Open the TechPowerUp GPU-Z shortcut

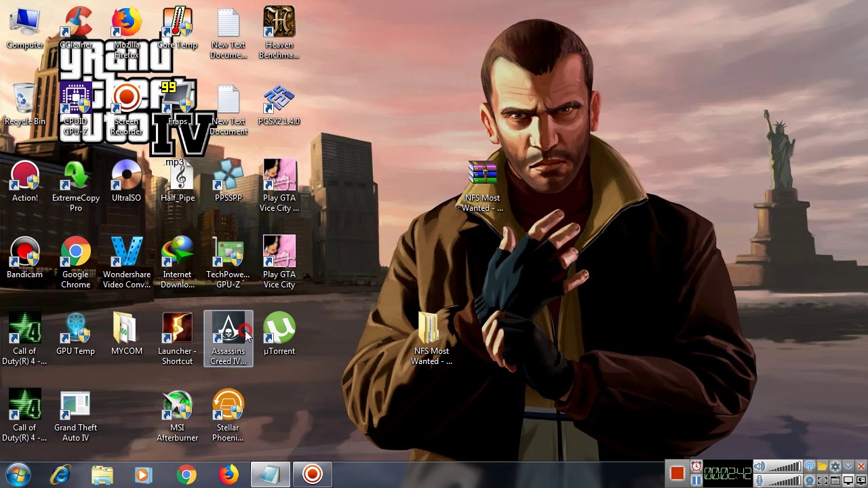click(229, 263)
